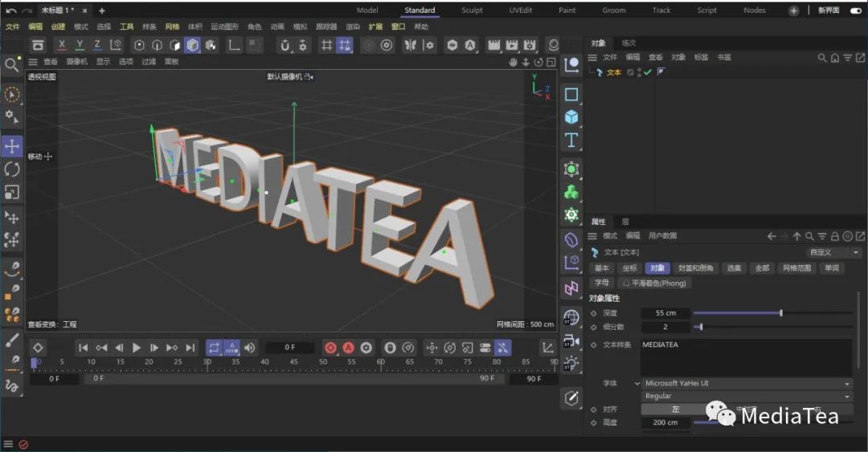This screenshot has width=868, height=452.
Task: Click the symmetry butterfly icon
Action: (x=410, y=45)
